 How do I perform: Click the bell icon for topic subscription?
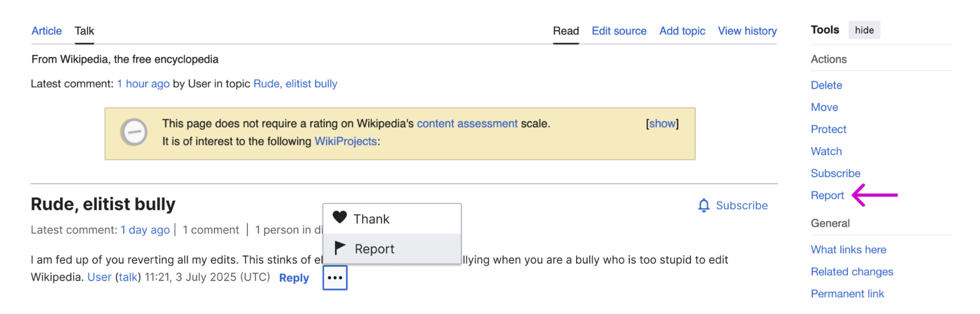(x=704, y=205)
